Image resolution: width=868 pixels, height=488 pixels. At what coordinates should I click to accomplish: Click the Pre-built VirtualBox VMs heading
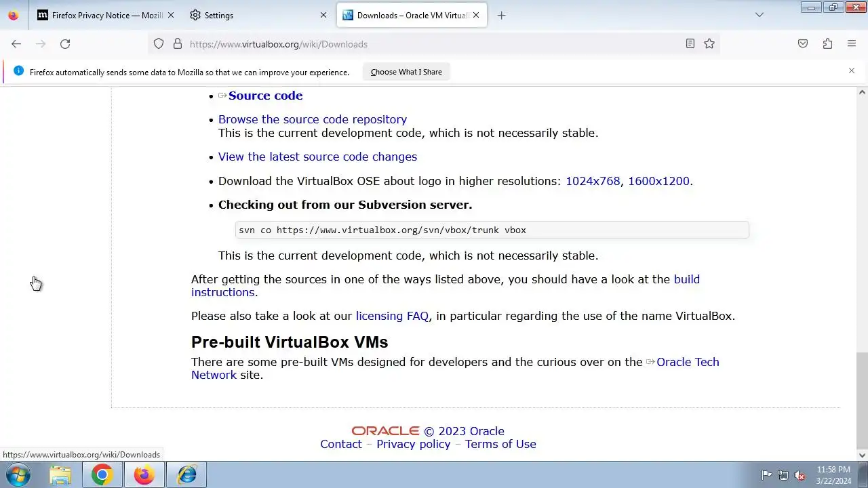[290, 342]
